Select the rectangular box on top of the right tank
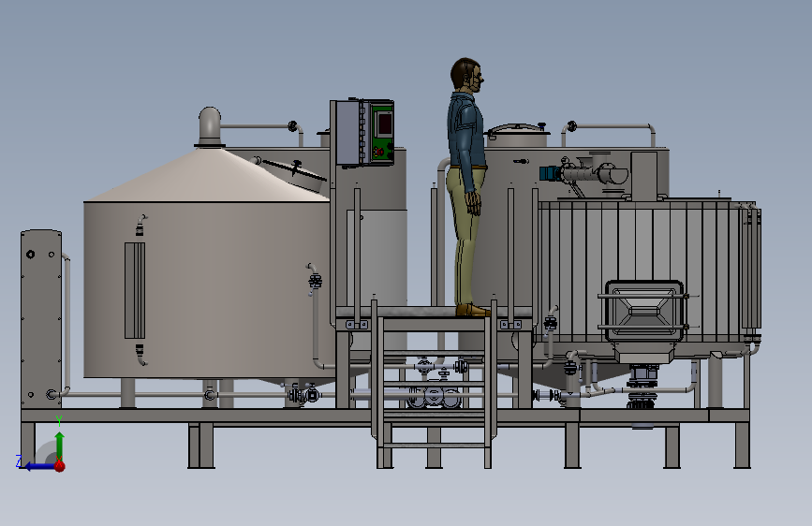 (x=643, y=176)
